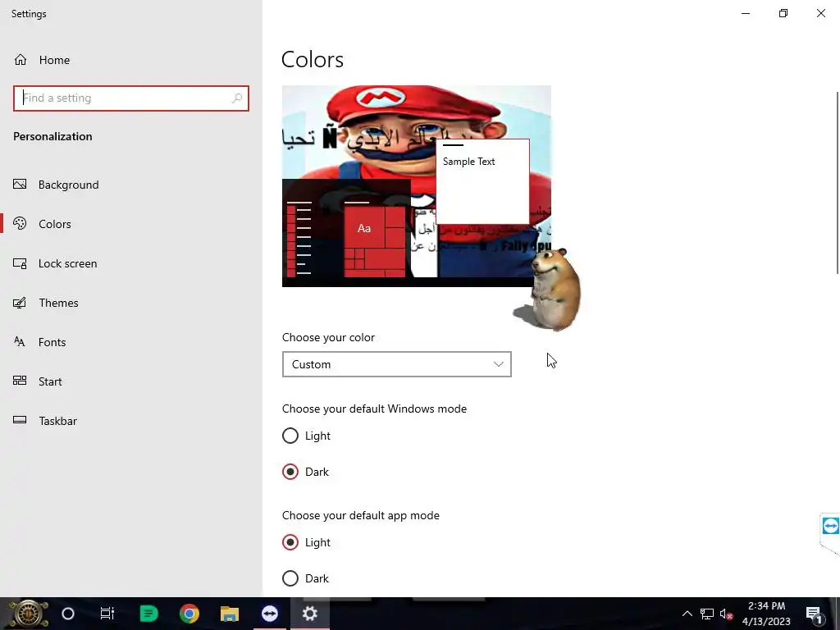Click the Sample Text preview window

482,181
